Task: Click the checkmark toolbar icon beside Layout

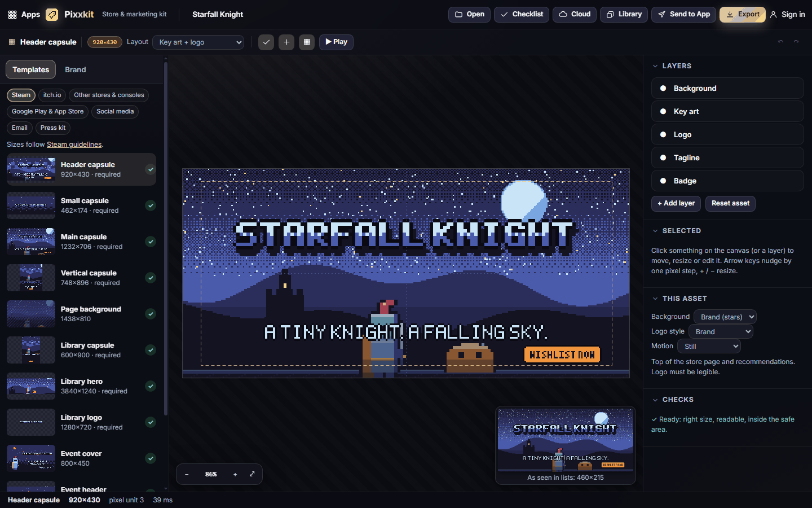Action: [x=266, y=42]
